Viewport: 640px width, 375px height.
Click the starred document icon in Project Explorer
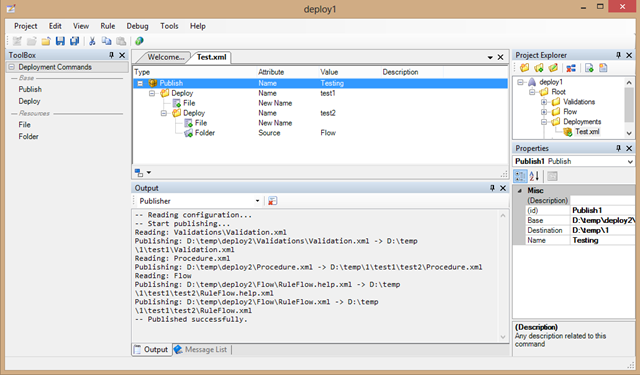click(x=603, y=68)
